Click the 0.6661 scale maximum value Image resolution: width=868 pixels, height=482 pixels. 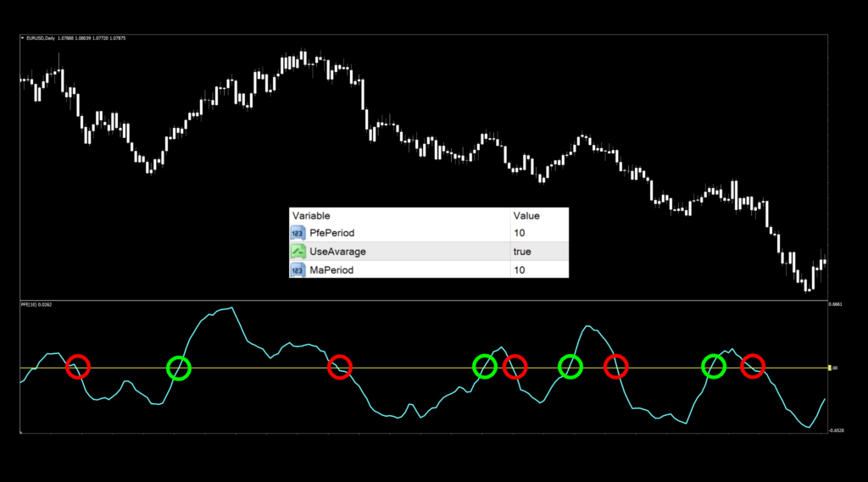point(837,304)
